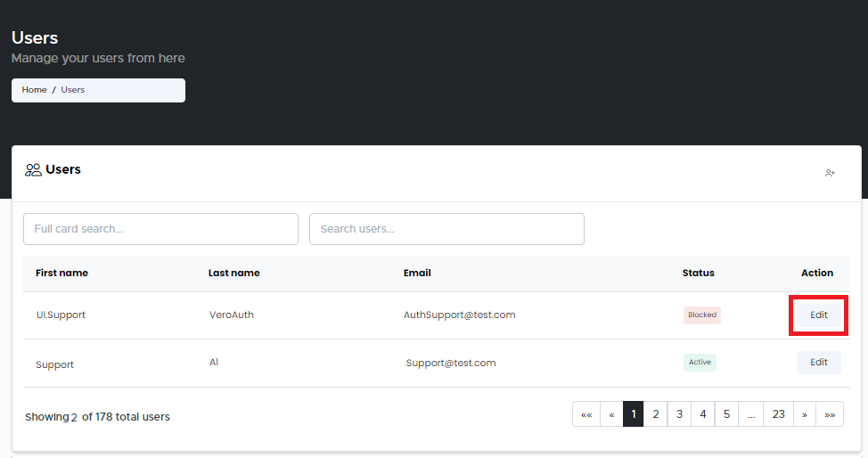Focus the Search users field
Screen dimensions: 868x458
click(x=446, y=229)
